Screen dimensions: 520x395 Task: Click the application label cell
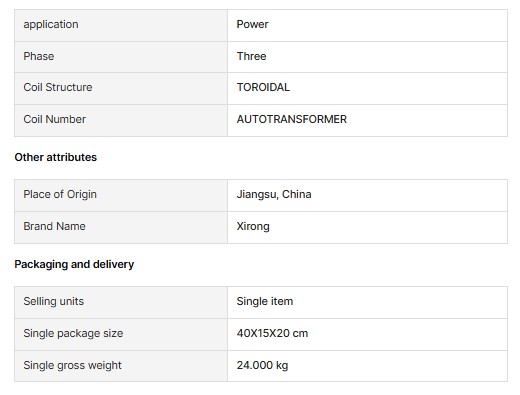121,25
